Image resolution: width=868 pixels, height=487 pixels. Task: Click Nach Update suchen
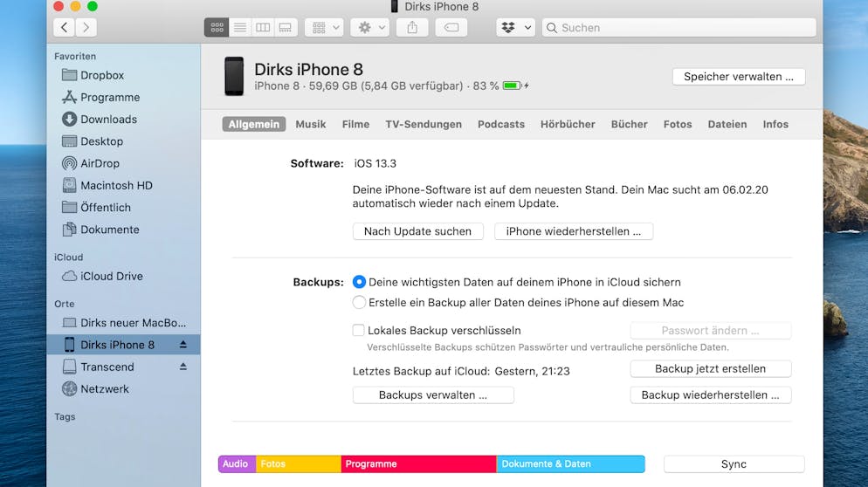click(418, 231)
